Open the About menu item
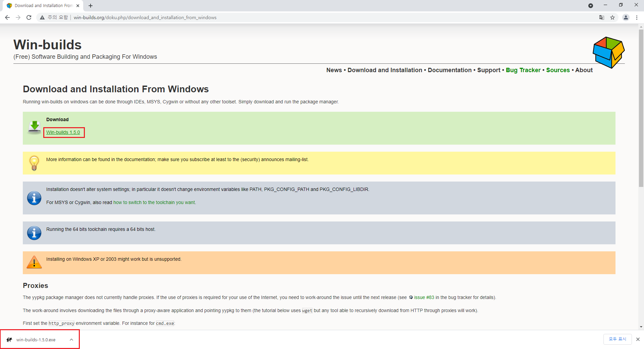 [x=584, y=70]
